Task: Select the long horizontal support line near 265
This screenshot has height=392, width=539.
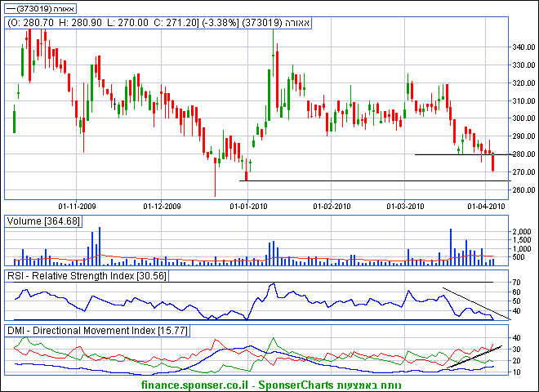Action: pos(367,180)
